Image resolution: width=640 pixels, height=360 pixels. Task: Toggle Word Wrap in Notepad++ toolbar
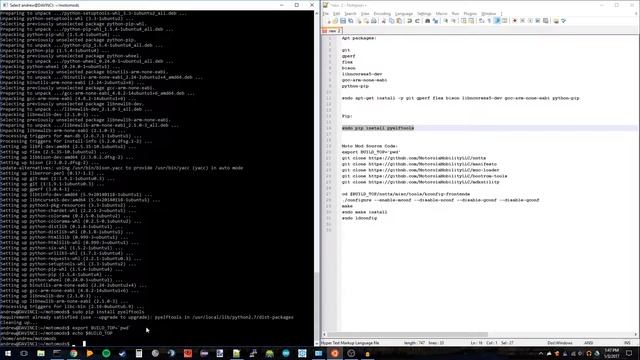click(x=482, y=21)
